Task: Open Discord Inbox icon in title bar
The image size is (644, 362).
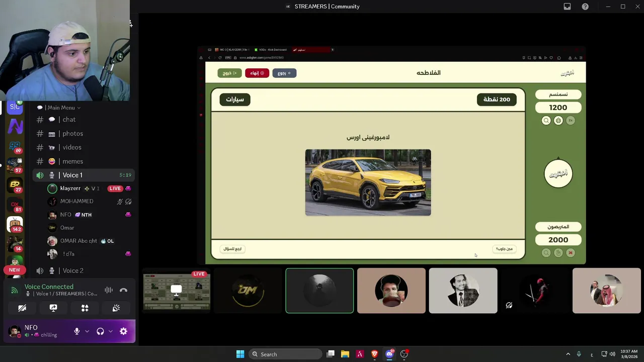Action: (567, 7)
